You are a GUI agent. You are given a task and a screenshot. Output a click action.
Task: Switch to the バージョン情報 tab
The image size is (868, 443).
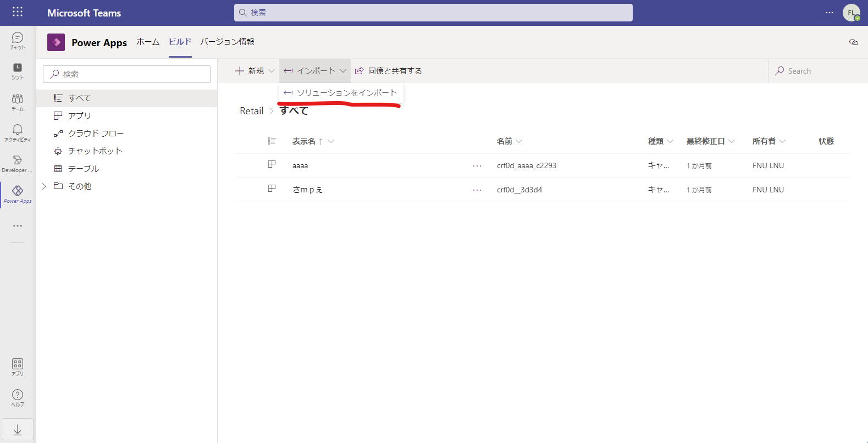coord(227,42)
